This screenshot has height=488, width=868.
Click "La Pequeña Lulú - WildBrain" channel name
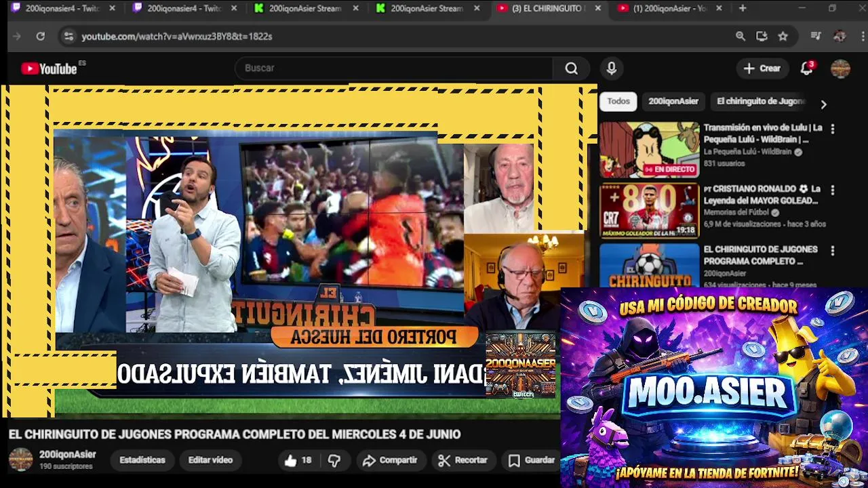coord(747,152)
